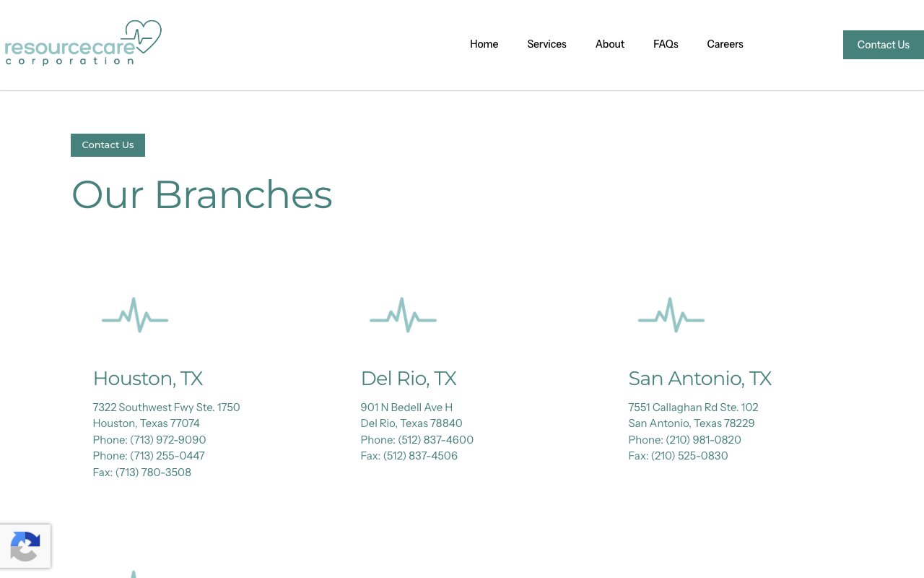Click address 7322 Southwest Fwy Ste. 1750
Screen dimensions: 924x578
[x=166, y=407]
